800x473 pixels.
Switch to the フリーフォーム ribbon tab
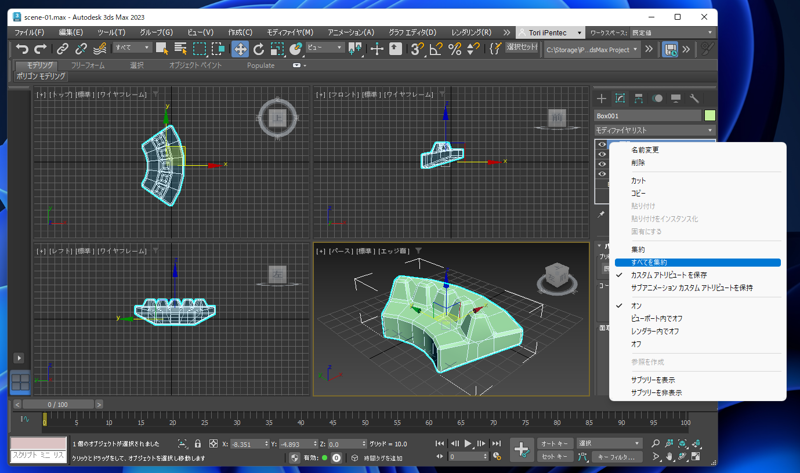click(88, 65)
